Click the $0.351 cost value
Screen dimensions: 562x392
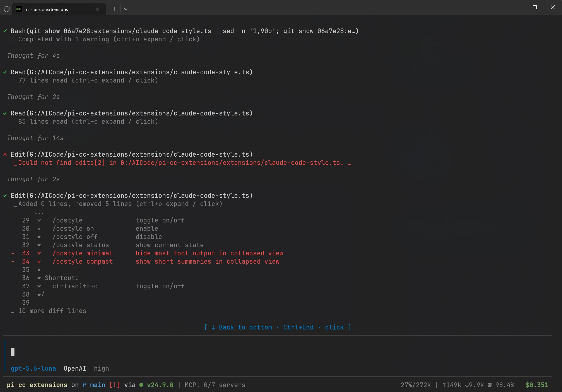537,385
